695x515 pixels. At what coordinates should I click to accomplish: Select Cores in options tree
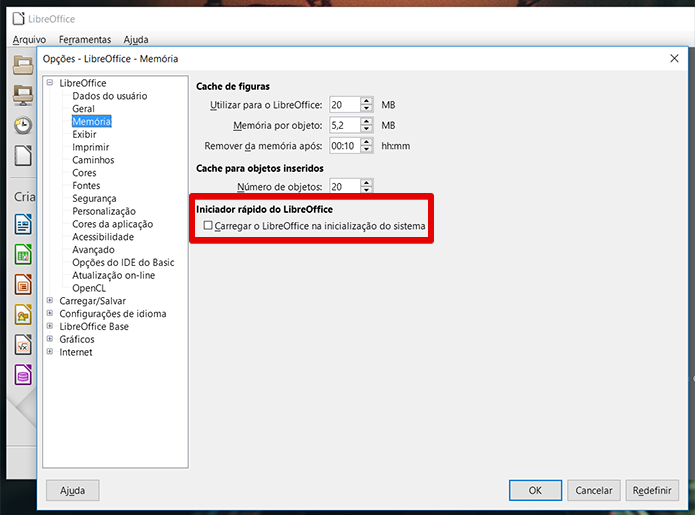pyautogui.click(x=84, y=173)
